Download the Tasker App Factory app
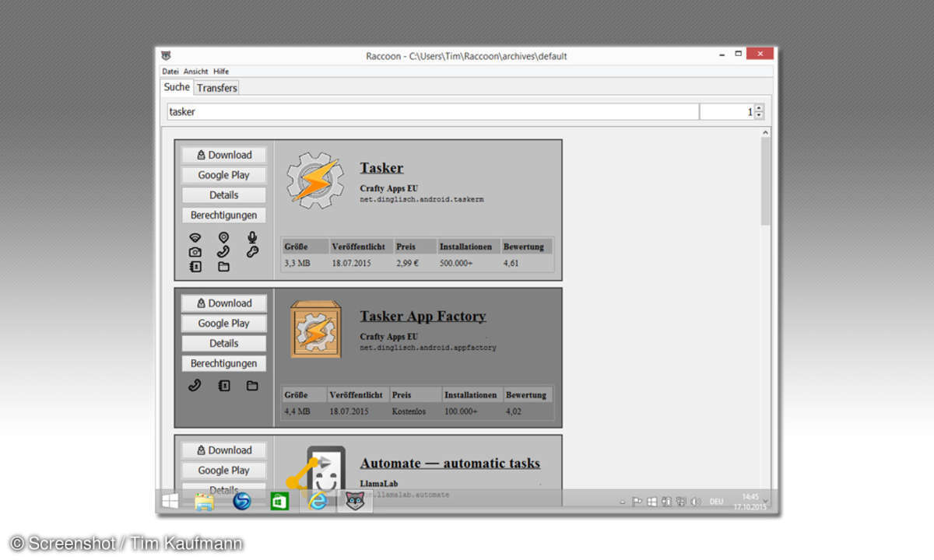 pyautogui.click(x=224, y=303)
